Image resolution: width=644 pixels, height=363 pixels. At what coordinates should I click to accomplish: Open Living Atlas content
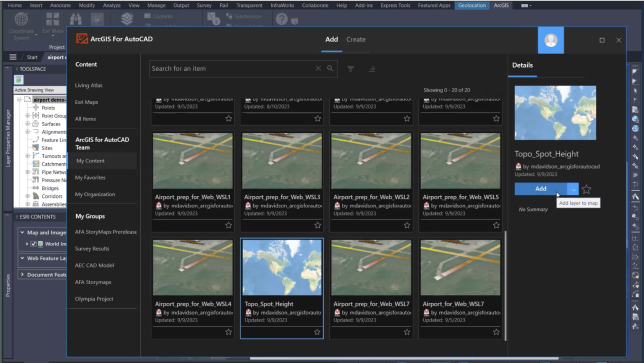point(89,85)
